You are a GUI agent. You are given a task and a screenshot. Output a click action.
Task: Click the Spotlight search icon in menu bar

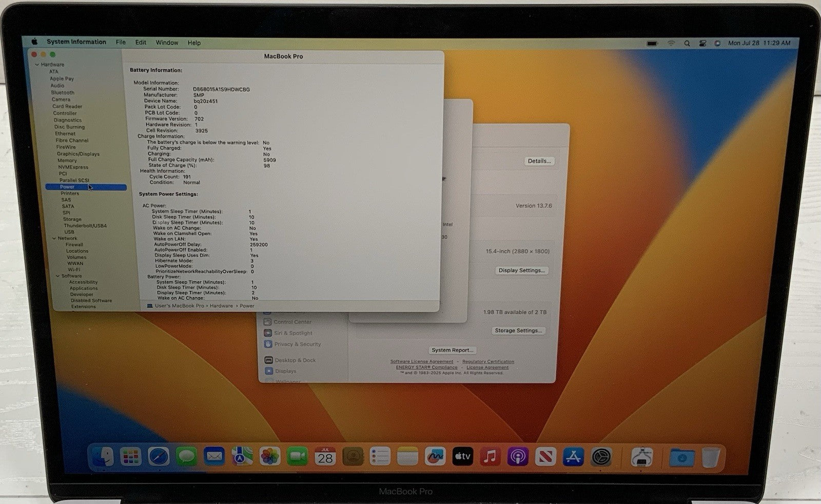(687, 44)
